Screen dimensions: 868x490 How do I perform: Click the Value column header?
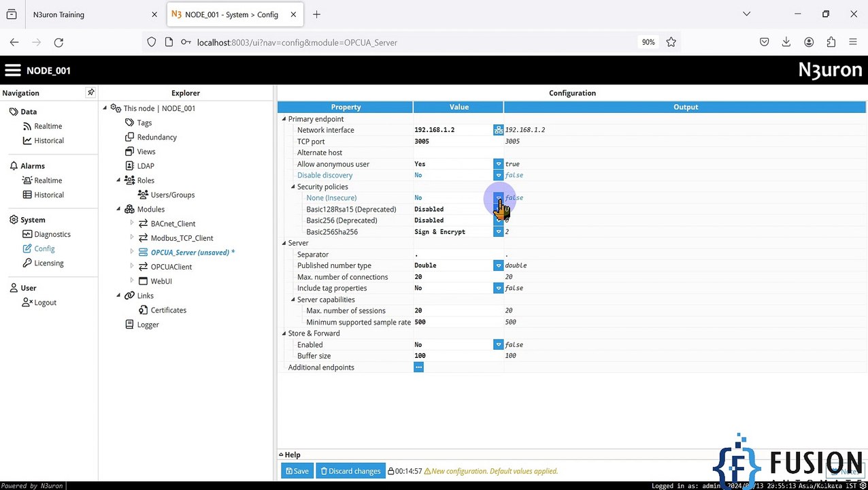[x=458, y=107]
